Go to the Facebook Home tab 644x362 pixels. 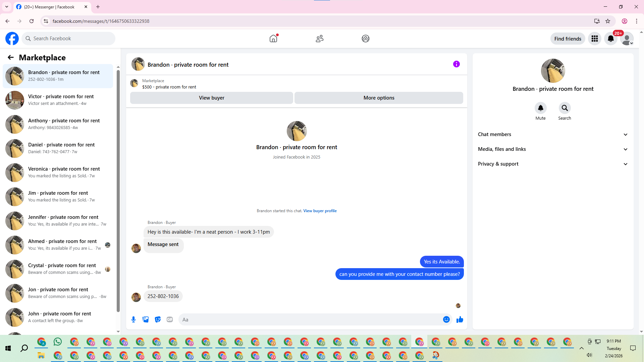[273, 39]
